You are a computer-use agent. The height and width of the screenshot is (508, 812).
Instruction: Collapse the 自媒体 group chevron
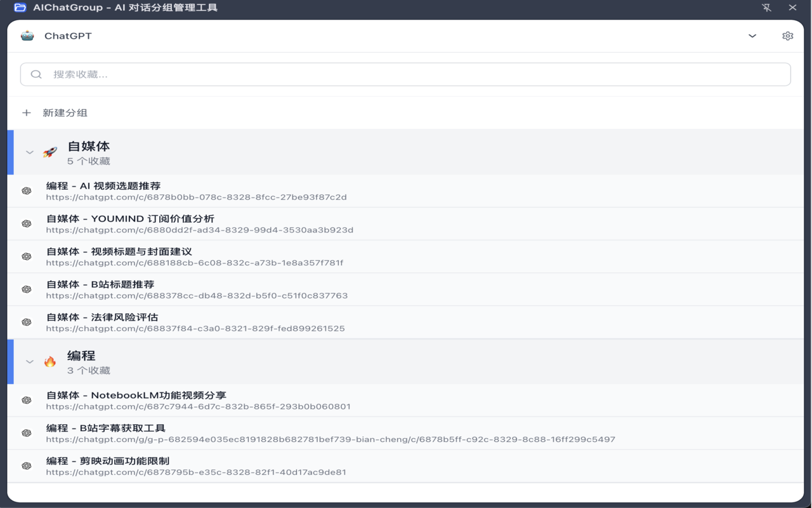pyautogui.click(x=29, y=152)
